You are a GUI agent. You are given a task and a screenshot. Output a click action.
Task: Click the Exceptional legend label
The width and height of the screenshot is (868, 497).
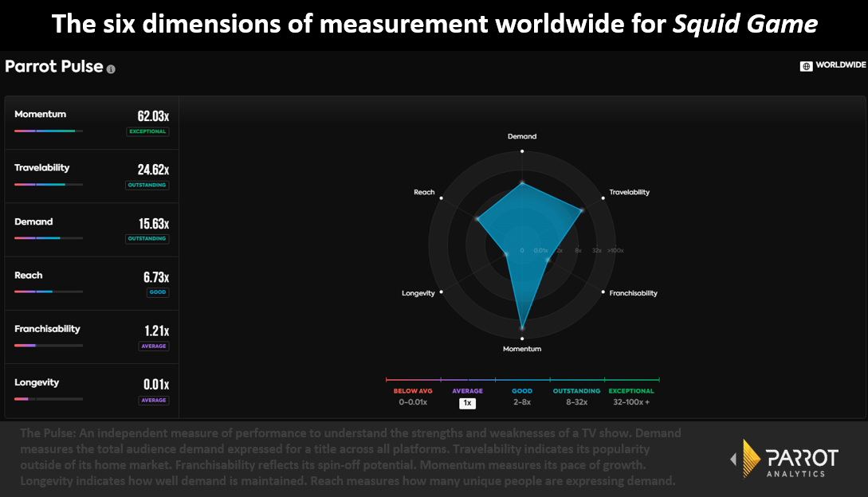(631, 391)
